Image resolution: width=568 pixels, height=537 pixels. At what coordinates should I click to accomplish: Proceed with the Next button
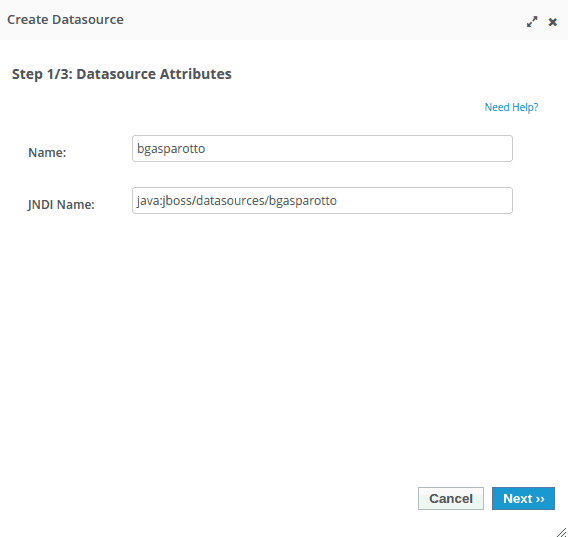(x=523, y=498)
